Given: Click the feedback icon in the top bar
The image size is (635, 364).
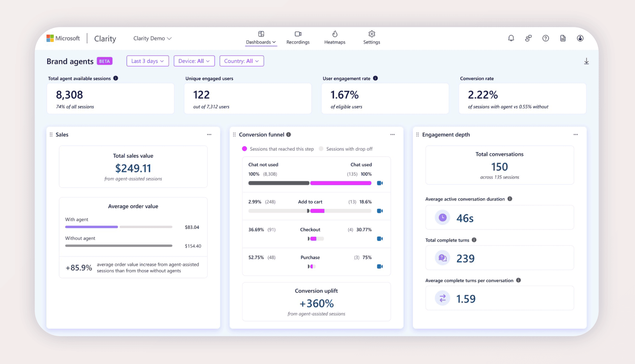Looking at the screenshot, I should tap(528, 38).
